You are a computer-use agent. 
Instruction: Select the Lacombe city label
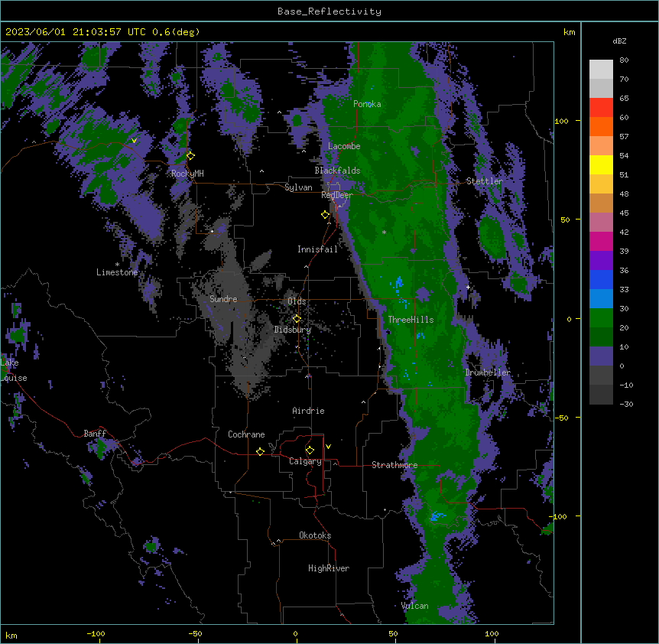[344, 146]
